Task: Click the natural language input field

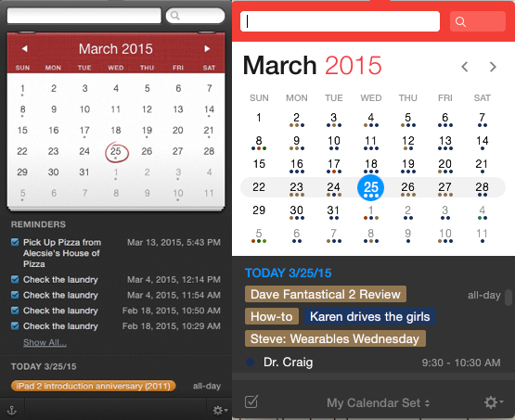Action: (x=340, y=21)
